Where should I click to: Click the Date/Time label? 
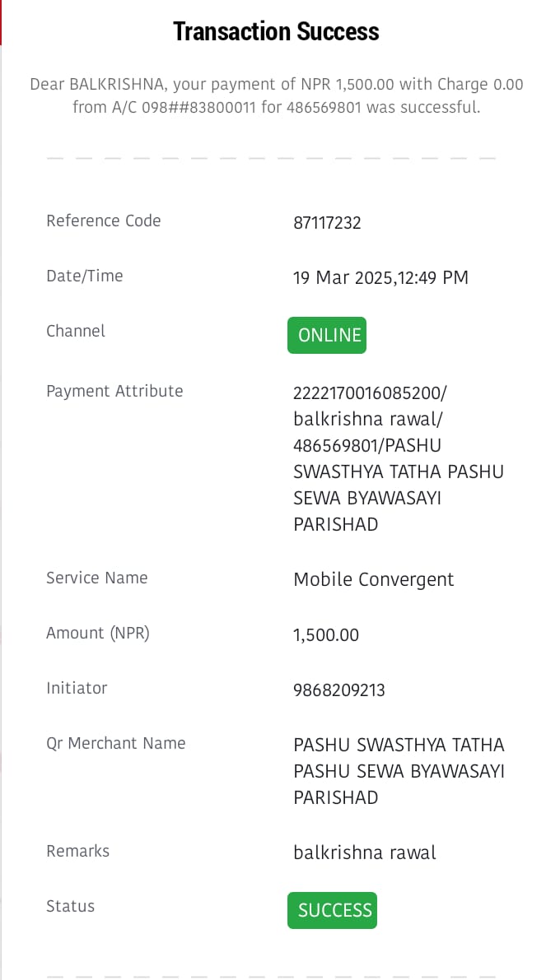pyautogui.click(x=85, y=276)
